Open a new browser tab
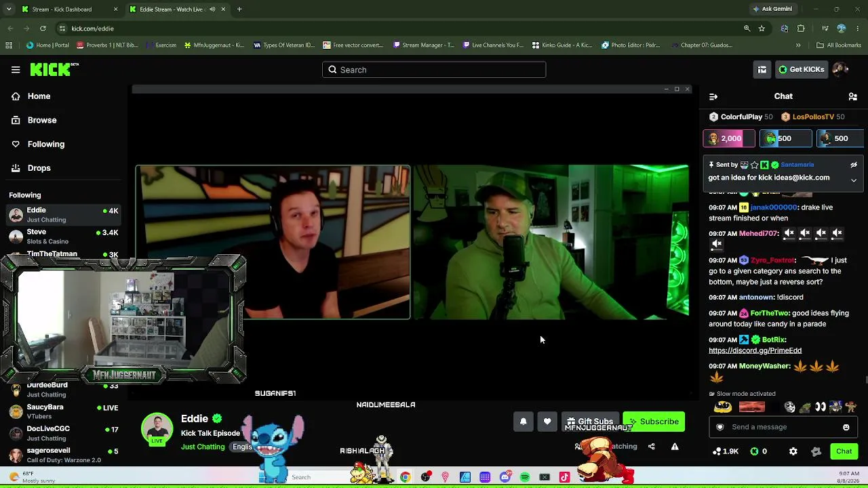The image size is (868, 488). 239,9
